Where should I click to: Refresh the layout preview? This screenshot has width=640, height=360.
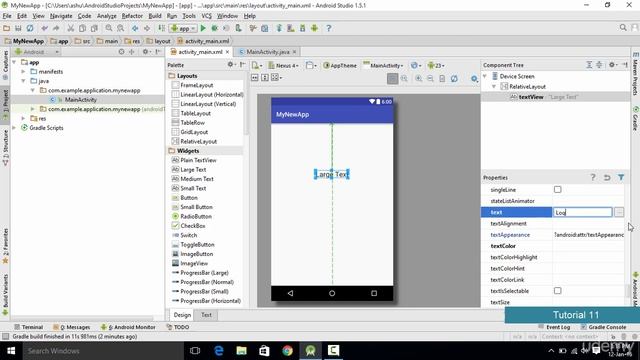click(x=454, y=78)
